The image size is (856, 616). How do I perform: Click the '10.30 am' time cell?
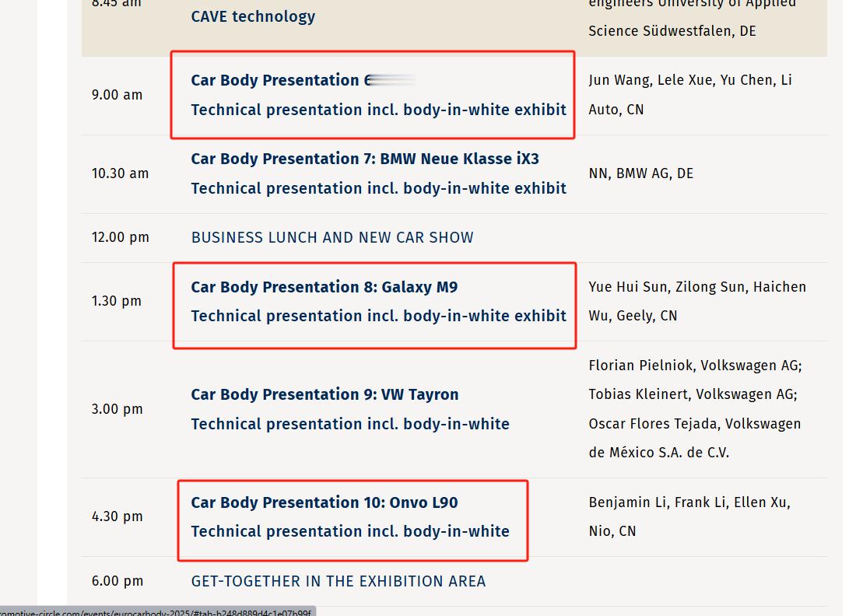point(120,173)
